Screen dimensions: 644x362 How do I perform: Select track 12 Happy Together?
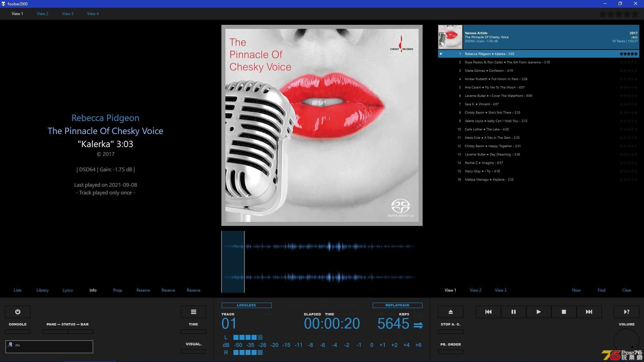pos(538,146)
